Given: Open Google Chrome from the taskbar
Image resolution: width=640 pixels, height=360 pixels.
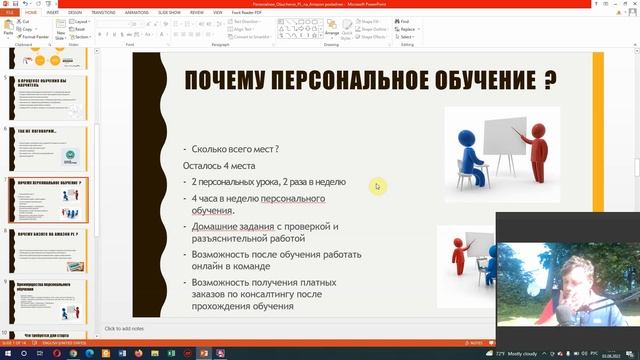Looking at the screenshot, I should click(73, 353).
